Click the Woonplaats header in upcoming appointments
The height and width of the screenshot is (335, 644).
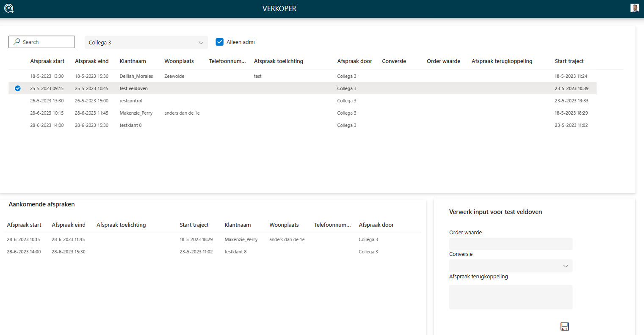[284, 225]
